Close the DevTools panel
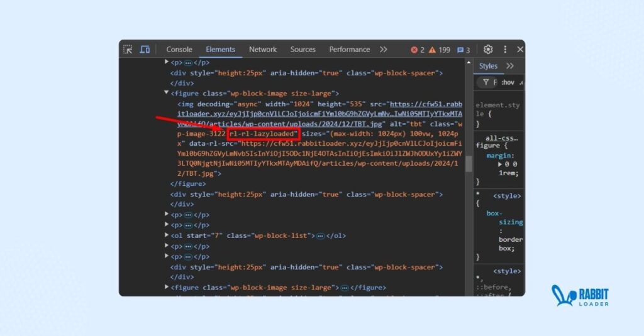This screenshot has width=644, height=336. (520, 50)
